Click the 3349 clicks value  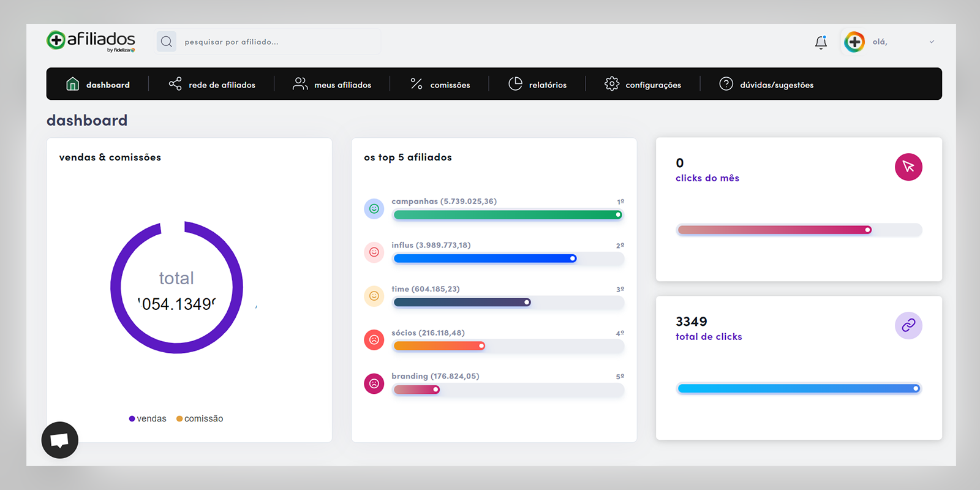(x=692, y=322)
